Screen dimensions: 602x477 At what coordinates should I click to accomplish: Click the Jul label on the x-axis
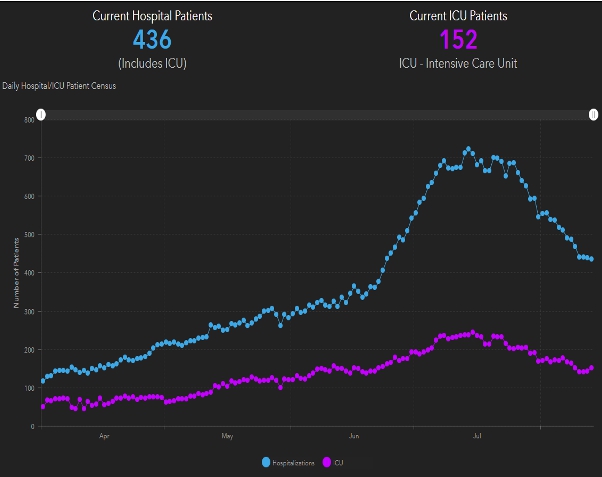pyautogui.click(x=477, y=436)
